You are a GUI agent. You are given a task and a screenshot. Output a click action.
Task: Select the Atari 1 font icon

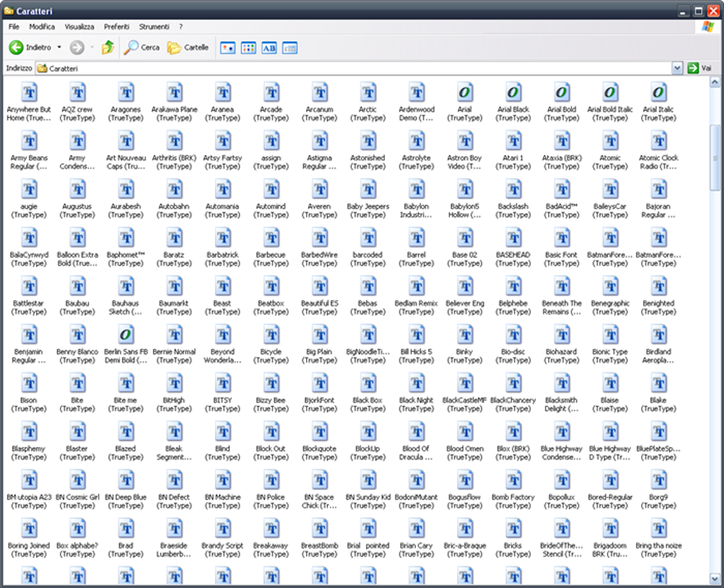pos(513,141)
